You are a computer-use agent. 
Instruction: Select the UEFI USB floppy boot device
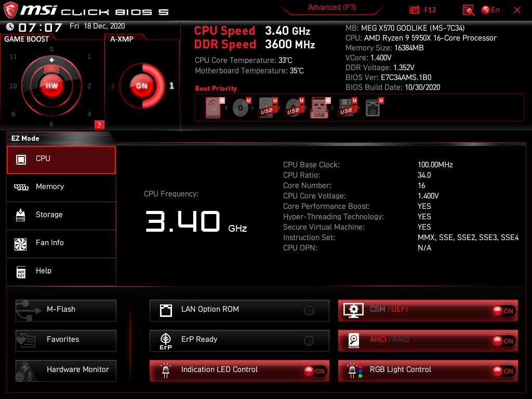coord(347,108)
